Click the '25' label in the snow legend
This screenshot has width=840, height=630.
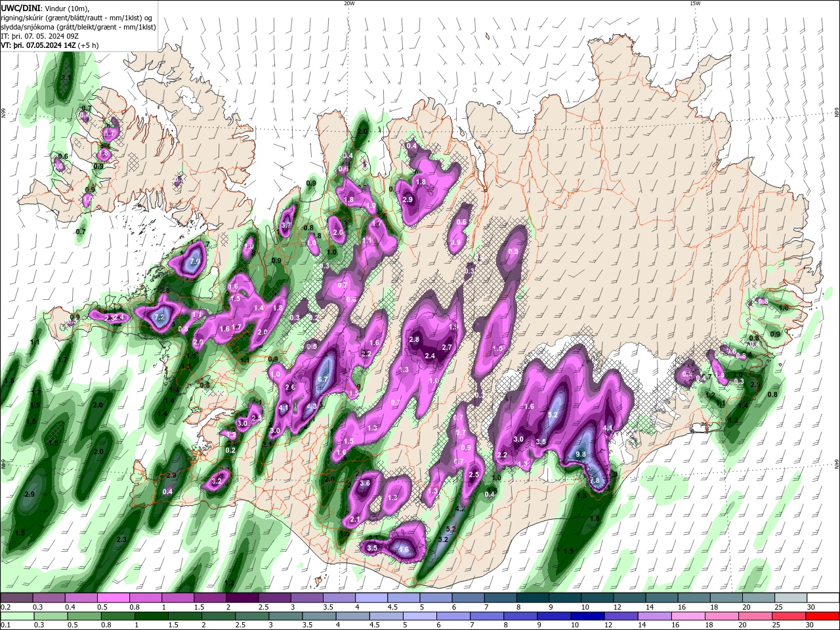(x=779, y=607)
